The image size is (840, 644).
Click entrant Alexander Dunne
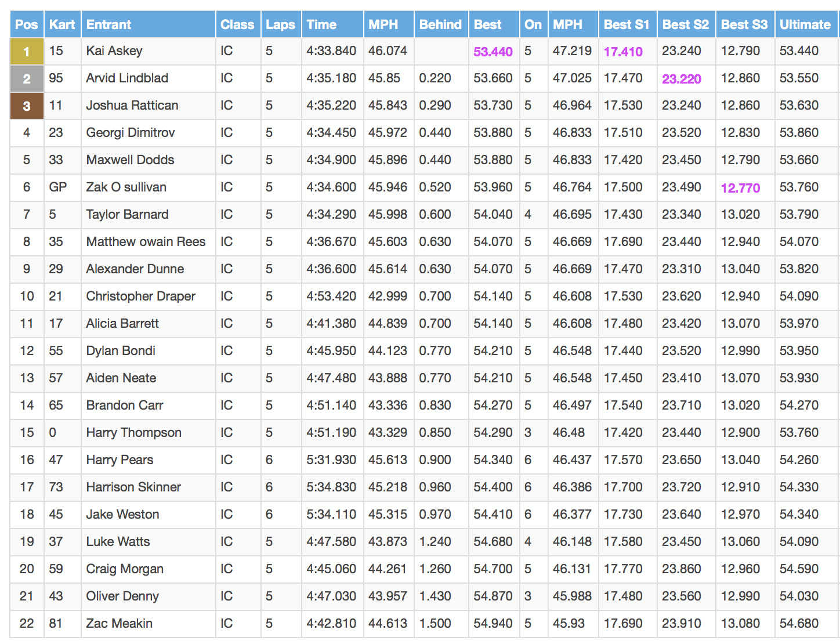click(135, 269)
